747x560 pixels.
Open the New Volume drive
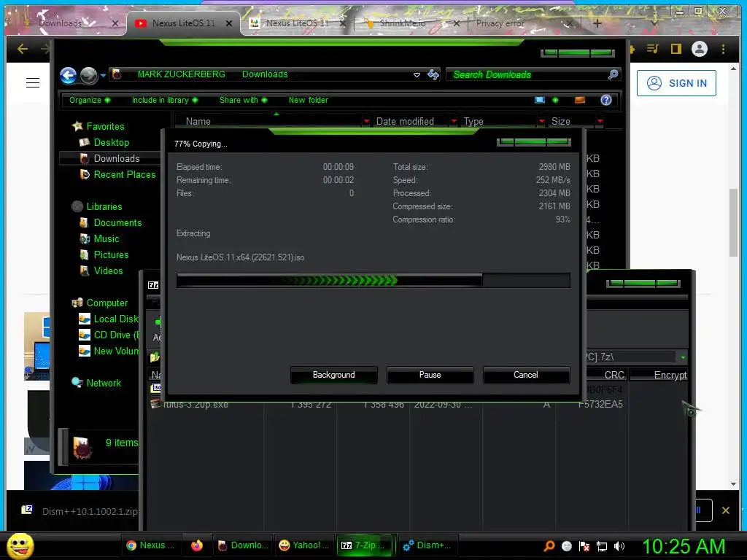[115, 351]
